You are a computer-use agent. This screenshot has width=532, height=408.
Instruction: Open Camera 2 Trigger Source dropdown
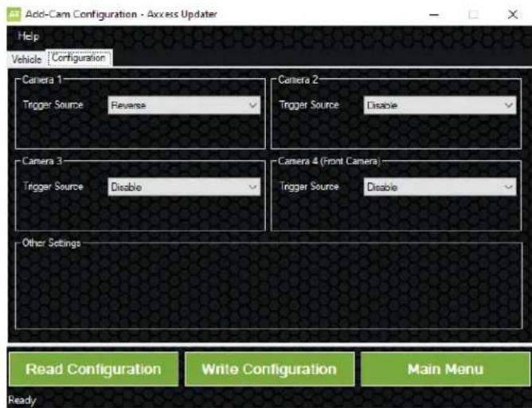point(440,105)
